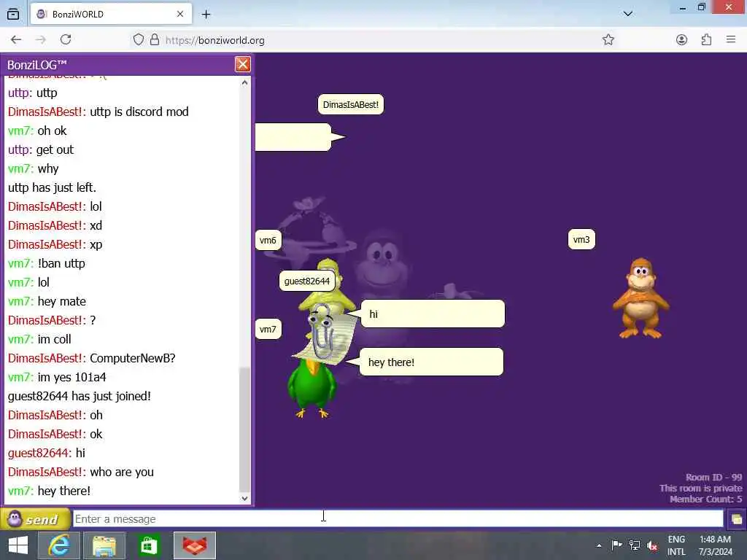The width and height of the screenshot is (747, 560).
Task: Click the red fox browser taskbar icon
Action: click(x=195, y=545)
